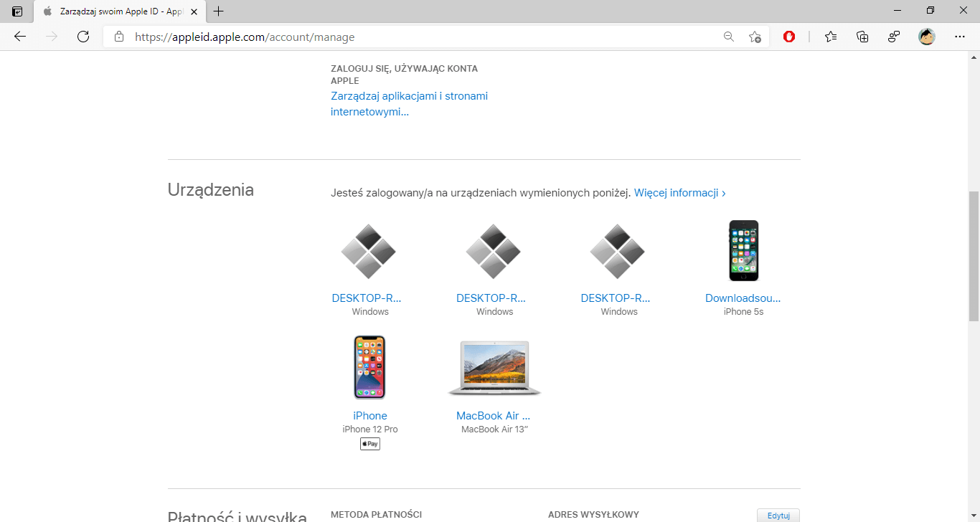Click the scrollbar down arrow

coord(974,516)
